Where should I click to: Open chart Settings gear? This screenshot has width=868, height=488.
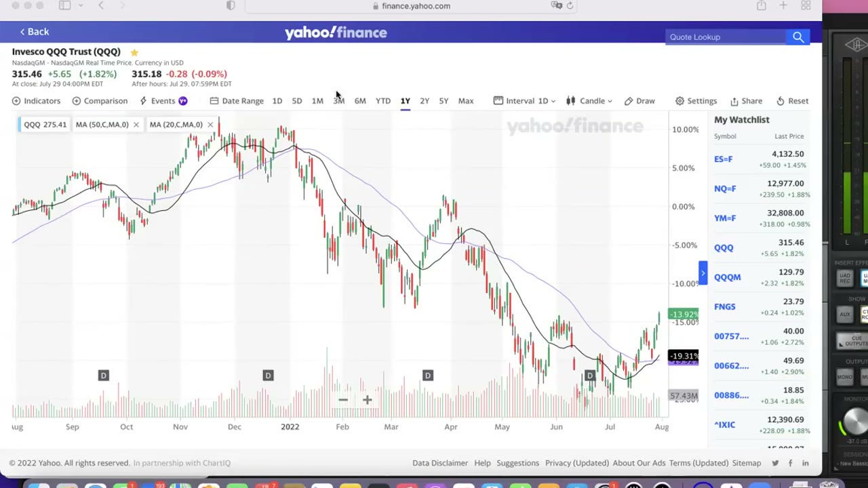tap(696, 101)
